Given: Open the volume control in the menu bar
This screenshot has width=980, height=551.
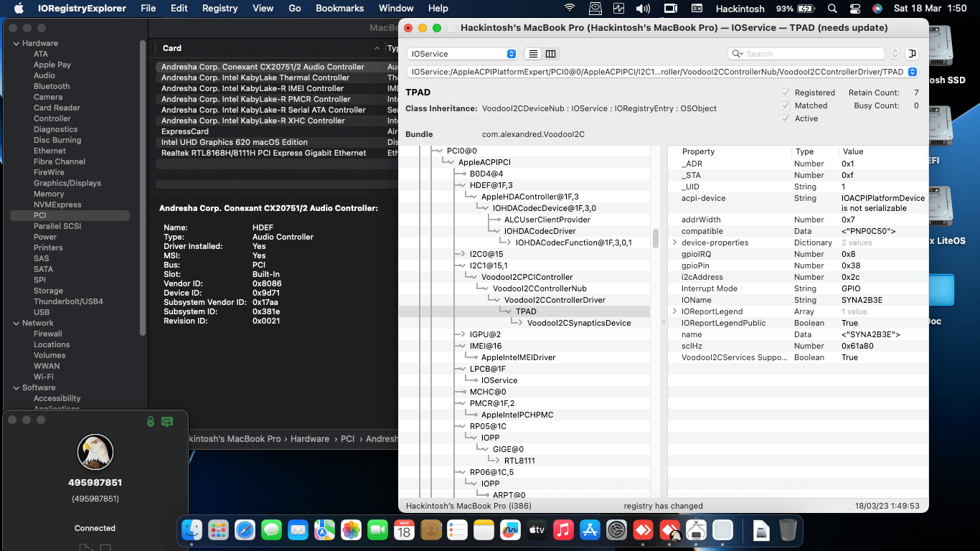Looking at the screenshot, I should 643,9.
